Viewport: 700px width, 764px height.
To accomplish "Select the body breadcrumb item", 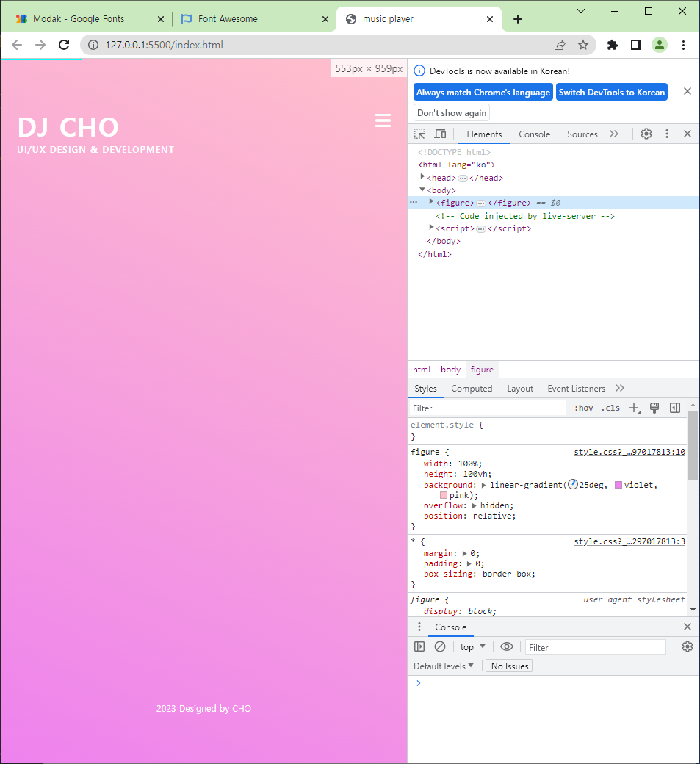I will (450, 370).
